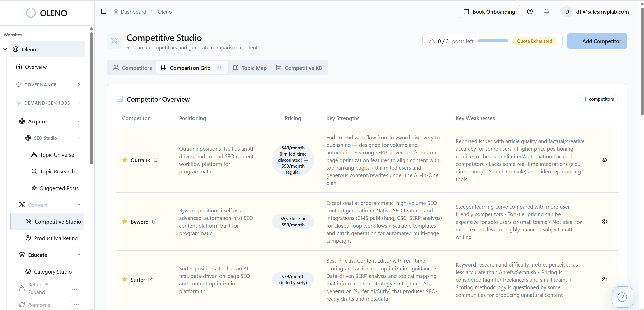Open Byword's external link icon
This screenshot has height=310, width=644.
pyautogui.click(x=154, y=222)
